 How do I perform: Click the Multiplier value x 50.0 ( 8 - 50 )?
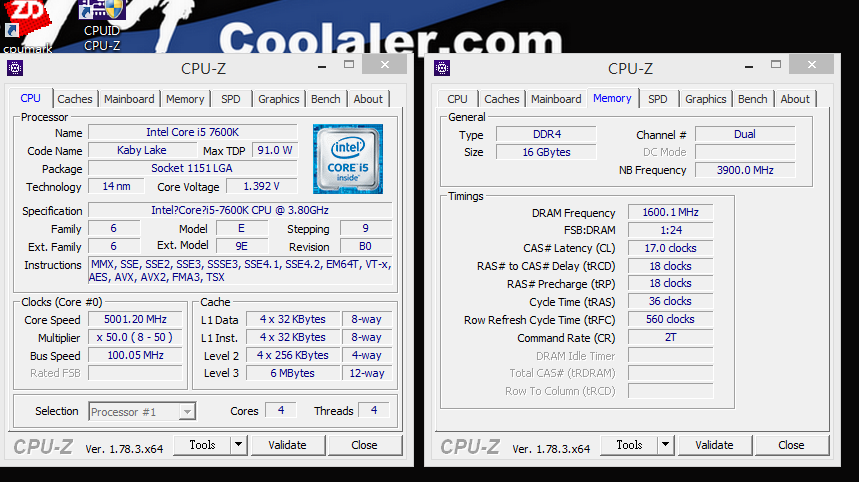point(135,337)
